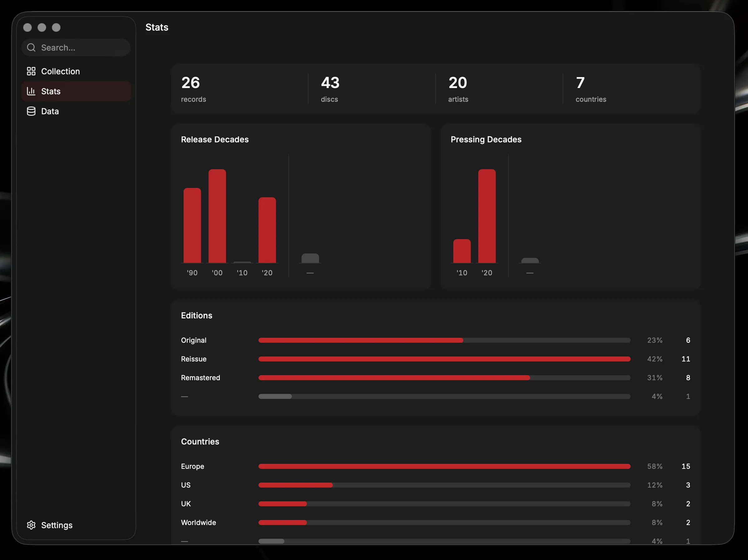Click the Editions heading
Viewport: 748px width, 560px height.
coord(196,316)
